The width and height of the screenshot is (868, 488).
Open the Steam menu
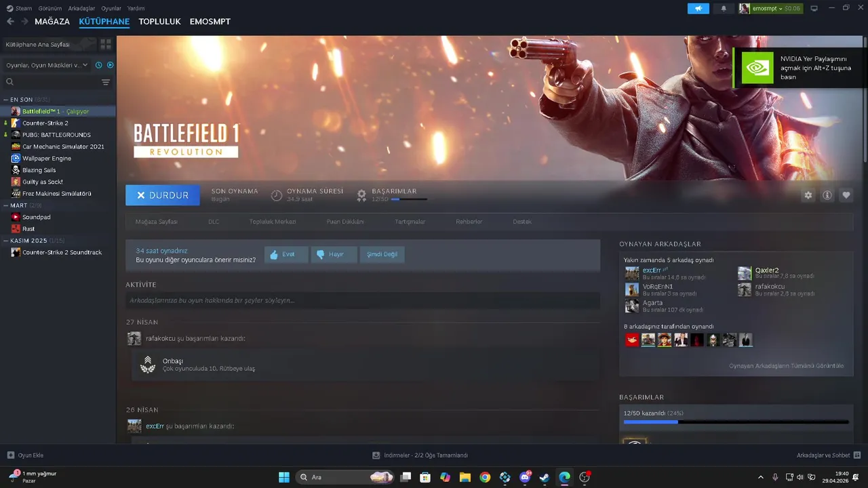click(x=20, y=8)
